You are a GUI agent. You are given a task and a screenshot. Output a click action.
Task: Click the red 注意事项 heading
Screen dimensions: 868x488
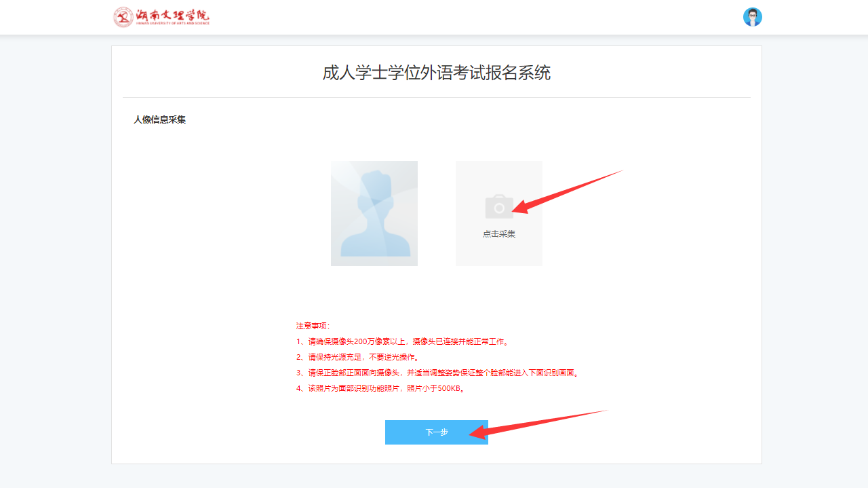point(313,326)
